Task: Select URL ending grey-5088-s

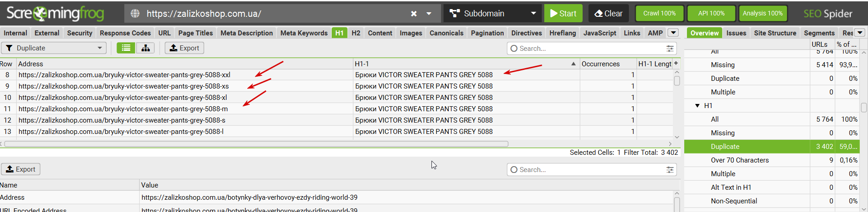Action: pos(122,120)
